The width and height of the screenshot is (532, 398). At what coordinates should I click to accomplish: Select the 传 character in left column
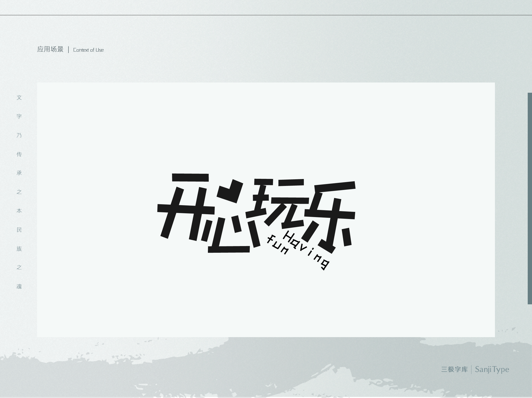[19, 154]
